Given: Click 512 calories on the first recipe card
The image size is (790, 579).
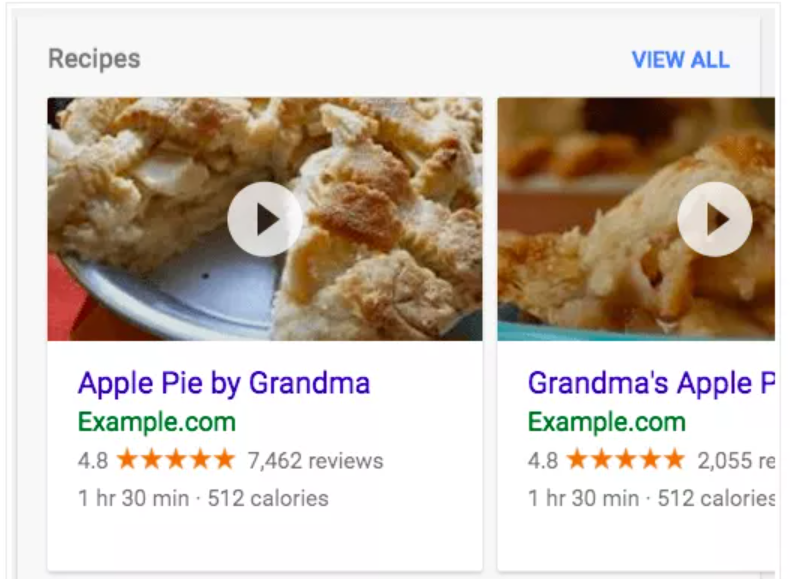Looking at the screenshot, I should [x=268, y=497].
